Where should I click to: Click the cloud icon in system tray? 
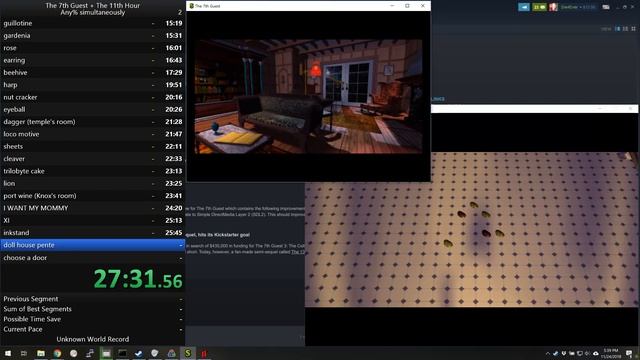596,353
